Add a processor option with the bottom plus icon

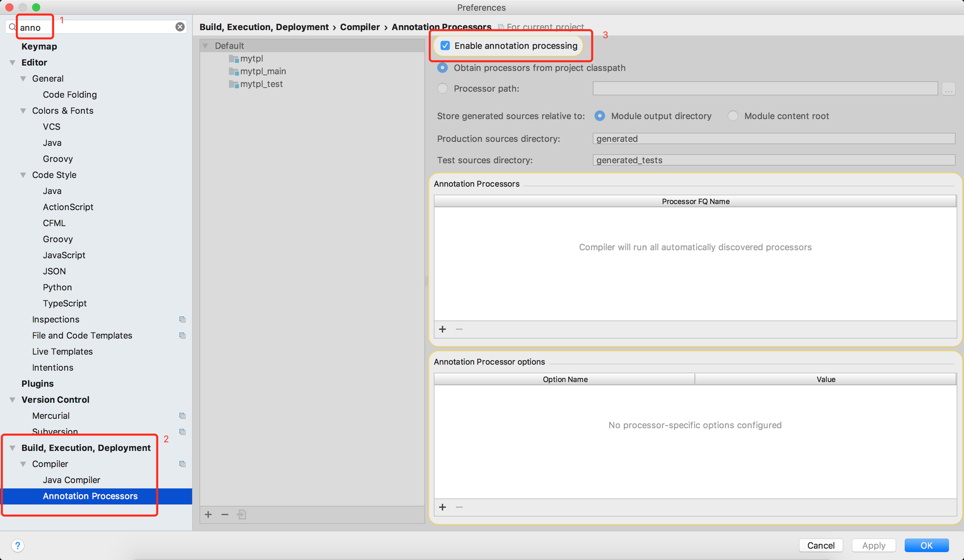click(443, 507)
